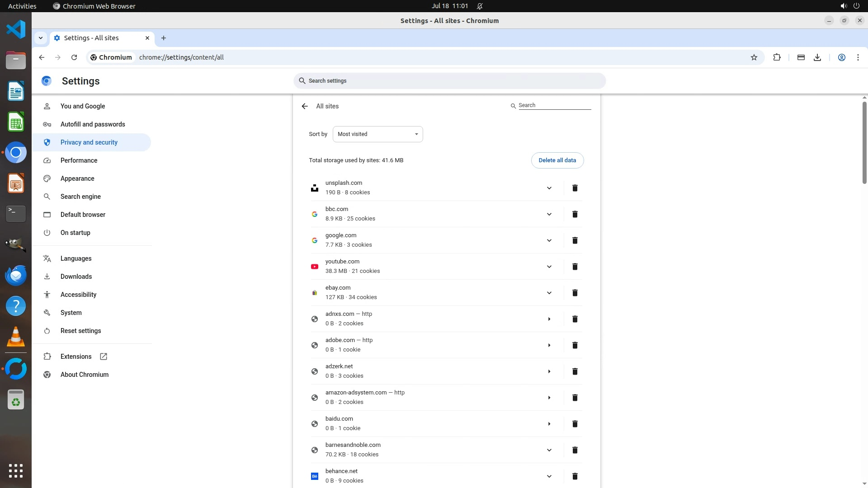
Task: Open adnxs.com details arrow
Action: click(549, 319)
